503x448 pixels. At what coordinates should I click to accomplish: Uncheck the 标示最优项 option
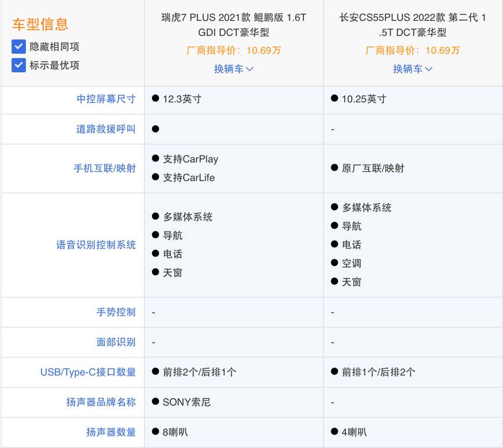click(19, 65)
